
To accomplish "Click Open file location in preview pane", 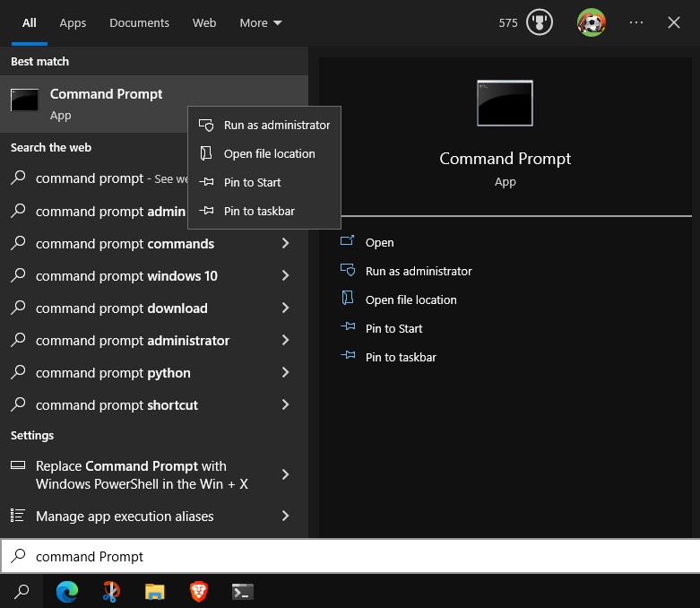I will point(410,300).
